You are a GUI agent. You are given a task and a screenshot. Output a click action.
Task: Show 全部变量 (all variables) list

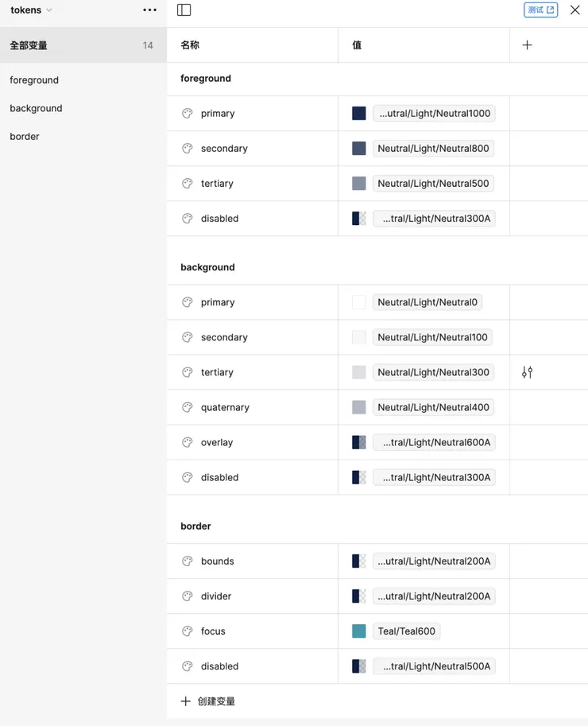coord(29,45)
